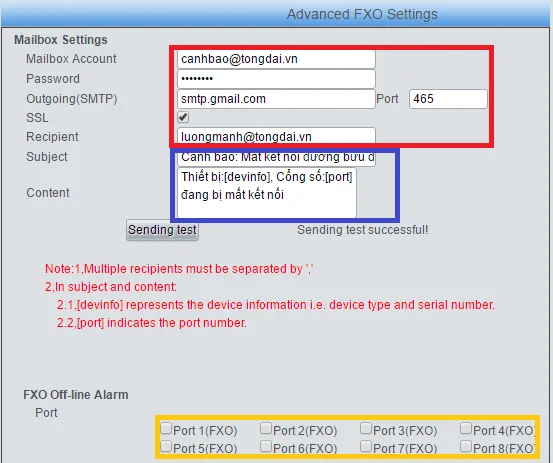Select the Outgoing(SMTP) server field
This screenshot has height=463, width=553.
(276, 99)
